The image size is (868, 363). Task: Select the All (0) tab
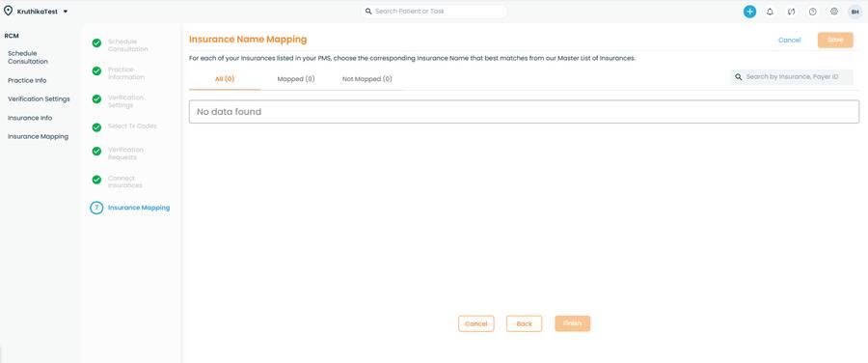coord(225,79)
